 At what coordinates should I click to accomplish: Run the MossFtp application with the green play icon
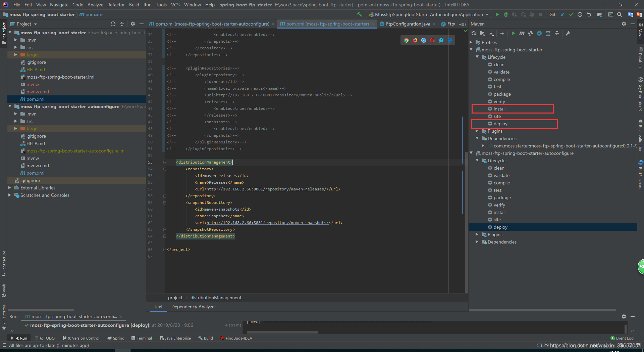[x=497, y=14]
